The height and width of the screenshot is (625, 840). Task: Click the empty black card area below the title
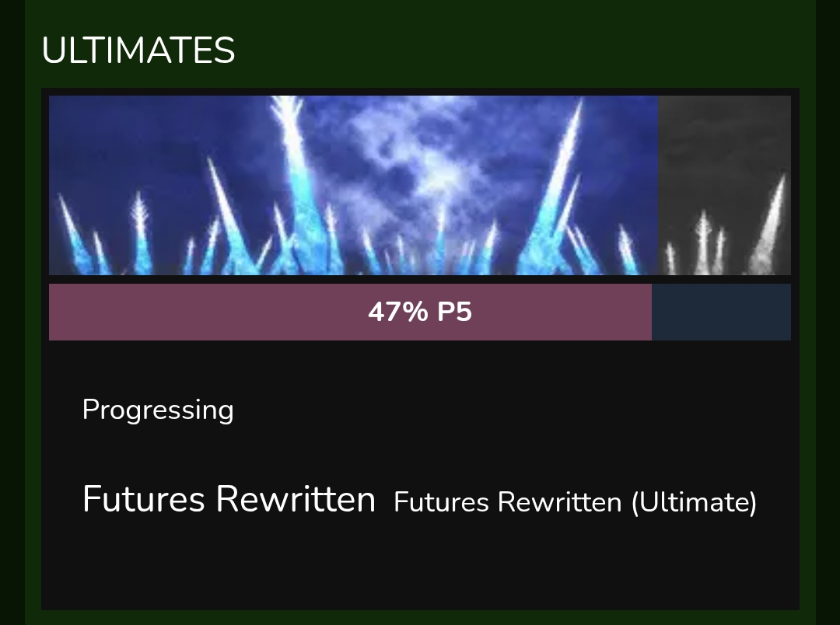click(x=420, y=567)
